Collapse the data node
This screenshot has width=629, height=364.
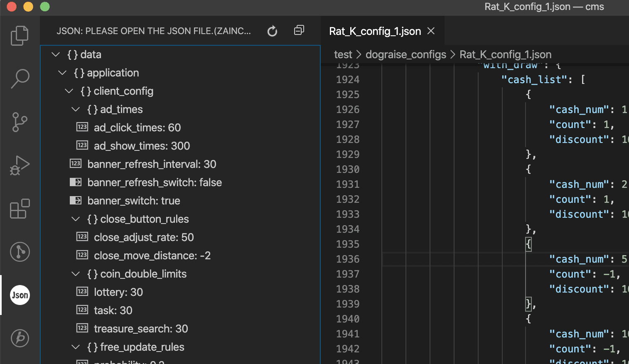[x=56, y=54]
